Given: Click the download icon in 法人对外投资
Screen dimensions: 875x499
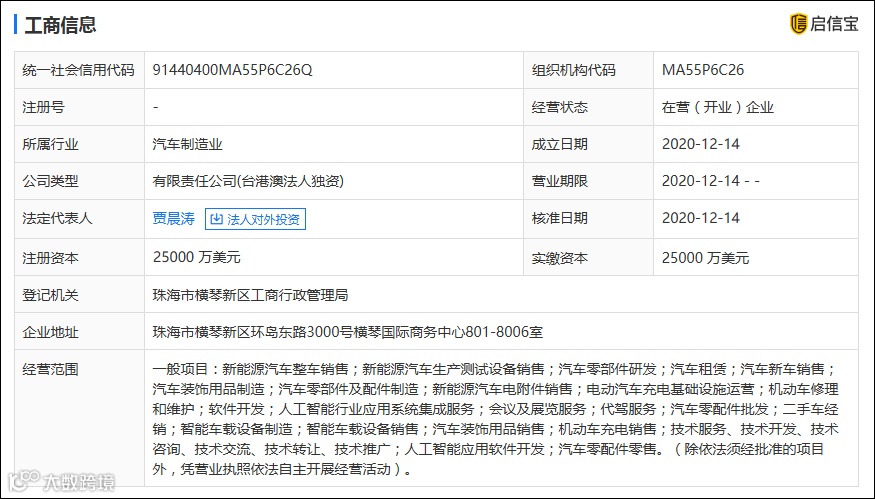Looking at the screenshot, I should pyautogui.click(x=217, y=219).
